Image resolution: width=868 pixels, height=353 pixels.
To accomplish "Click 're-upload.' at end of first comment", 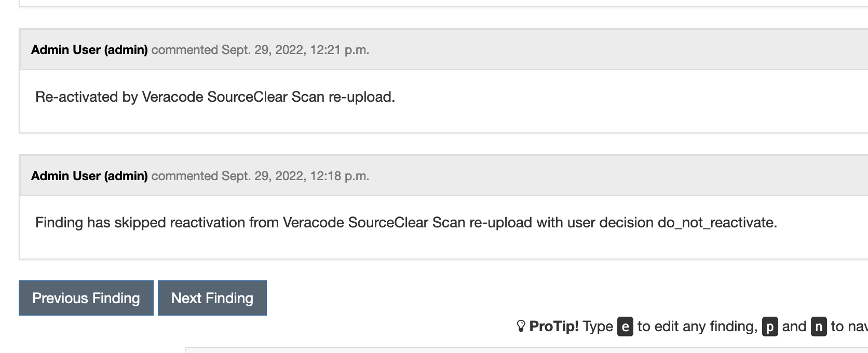I will click(x=362, y=97).
